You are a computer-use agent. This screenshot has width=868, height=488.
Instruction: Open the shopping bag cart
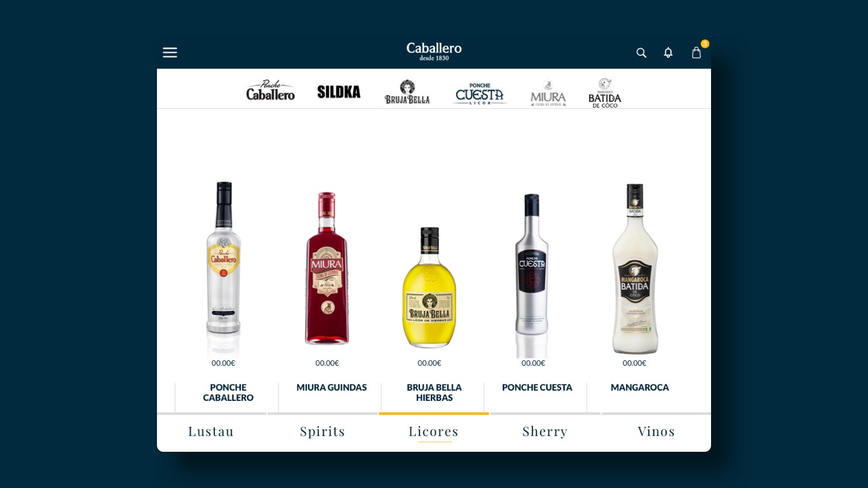pos(696,53)
